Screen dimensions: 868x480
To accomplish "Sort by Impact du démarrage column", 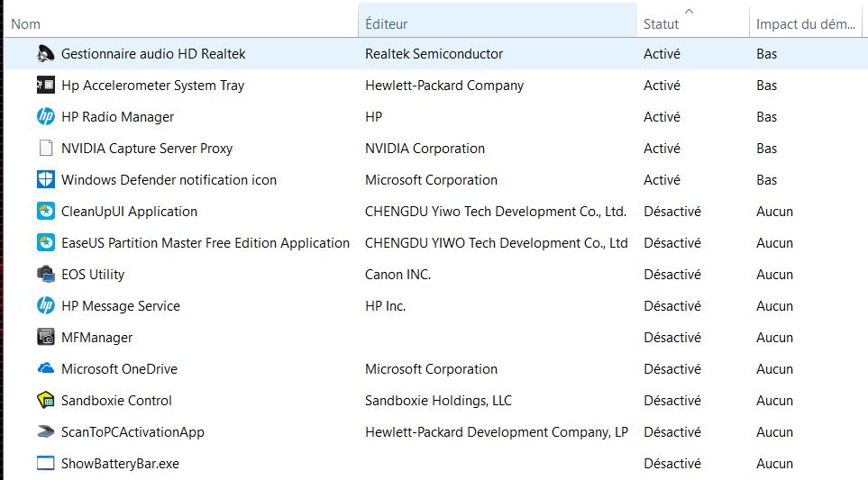I will 806,24.
